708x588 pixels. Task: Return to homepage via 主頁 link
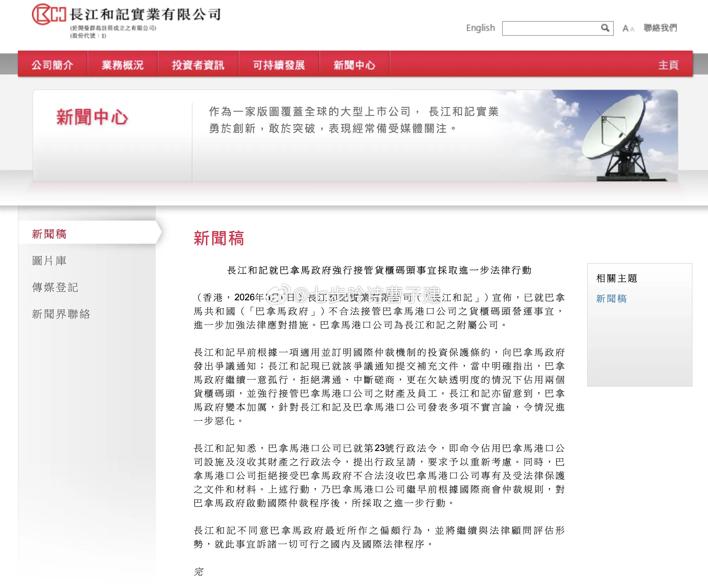668,65
